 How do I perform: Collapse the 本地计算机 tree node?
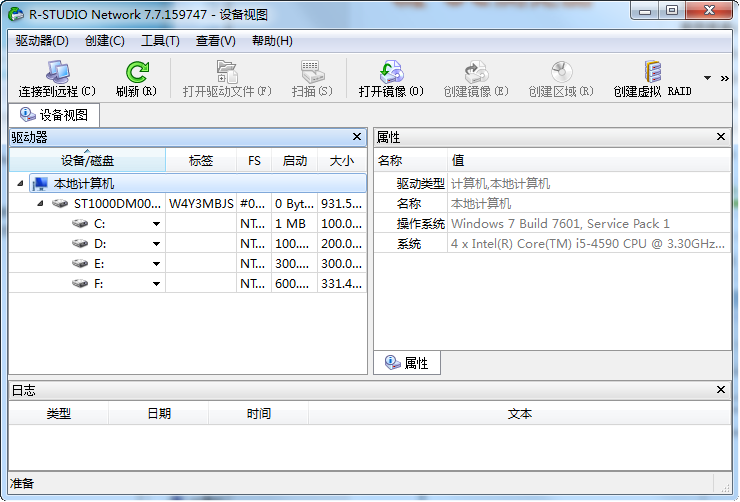click(x=21, y=184)
